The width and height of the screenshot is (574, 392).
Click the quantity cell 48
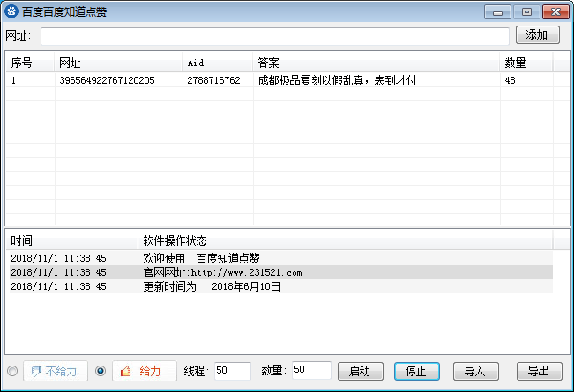pyautogui.click(x=510, y=80)
